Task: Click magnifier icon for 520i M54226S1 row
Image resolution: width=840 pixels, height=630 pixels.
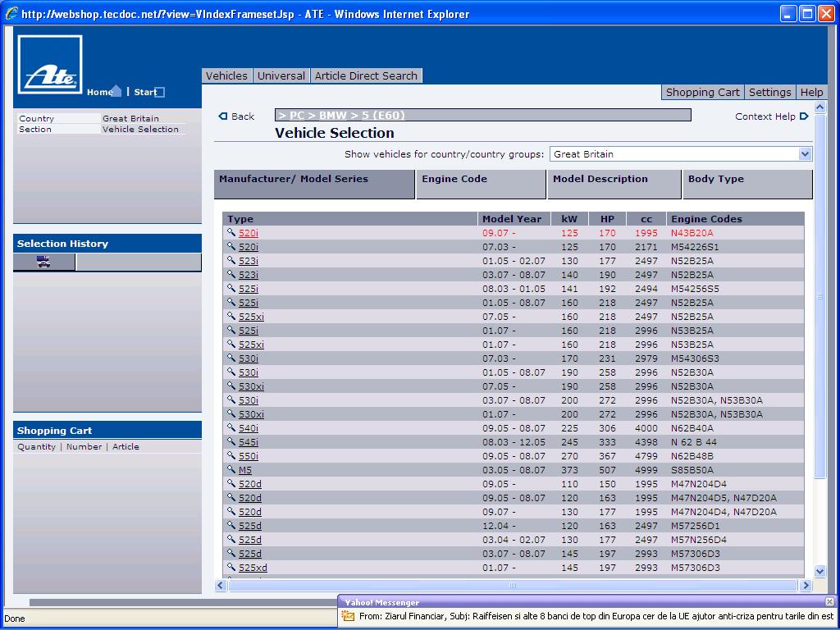Action: (x=231, y=246)
